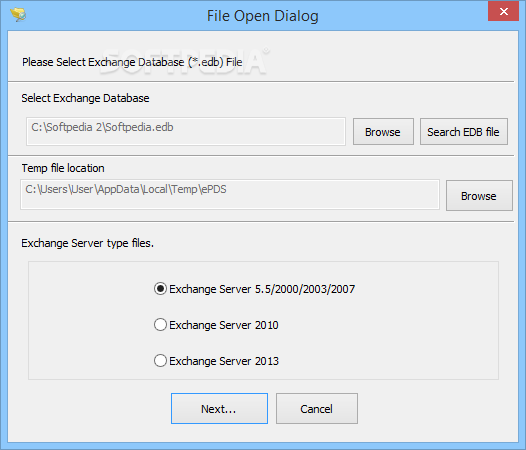Close the File Open Dialog window
This screenshot has height=450, width=526.
pos(504,11)
